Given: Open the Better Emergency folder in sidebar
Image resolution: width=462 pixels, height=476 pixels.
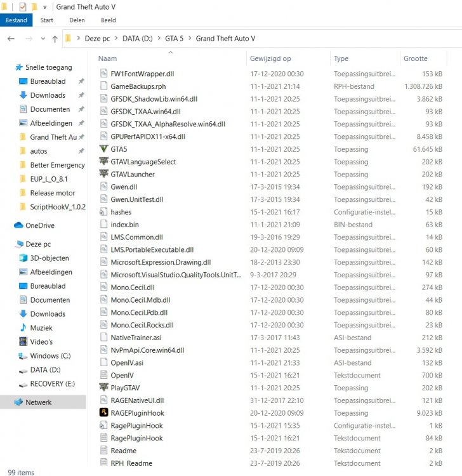Looking at the screenshot, I should tap(57, 165).
